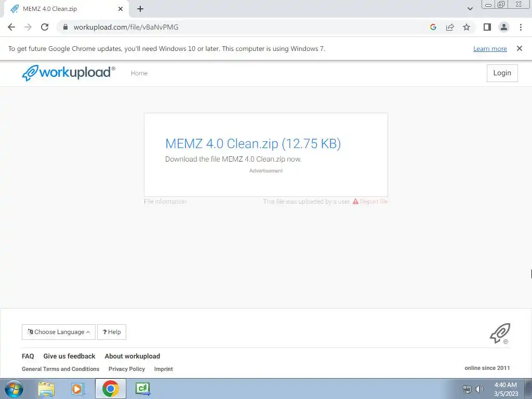Open the Imprint link
This screenshot has height=399, width=532.
[164, 369]
